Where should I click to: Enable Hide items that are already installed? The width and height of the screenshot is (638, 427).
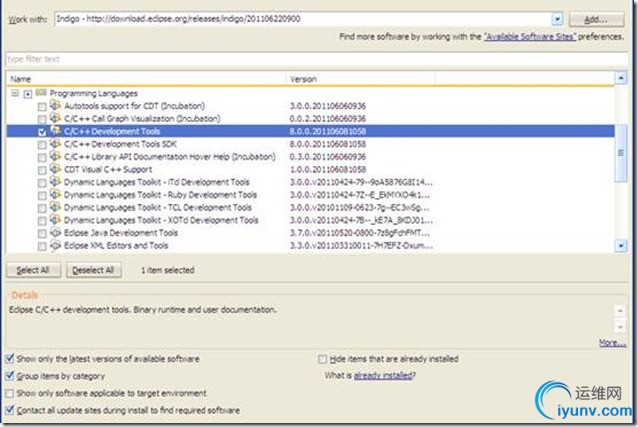tap(322, 359)
